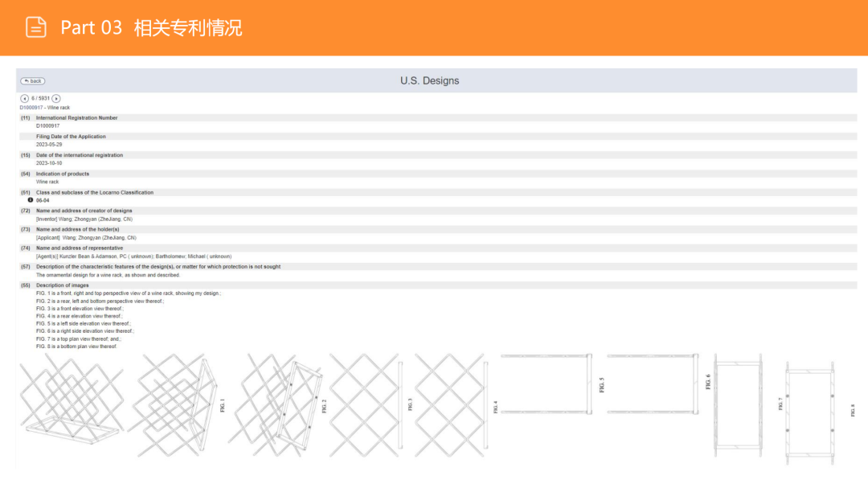Select the FIG. 2 description line
This screenshot has height=488, width=868.
pos(100,301)
